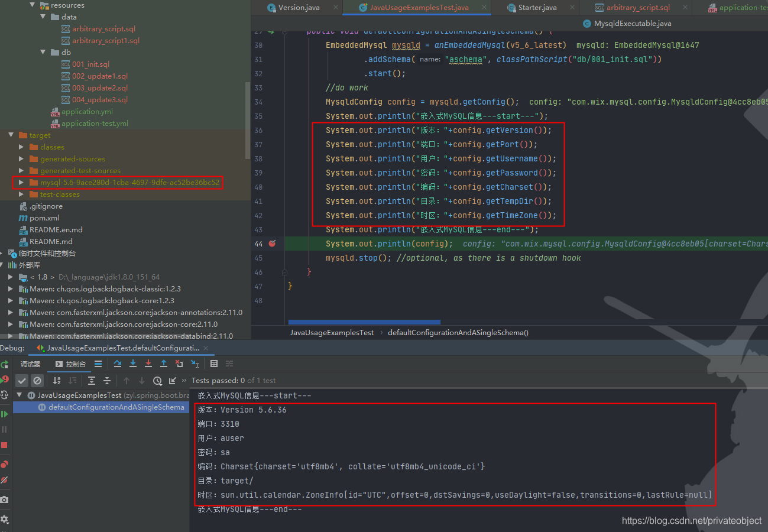
Task: Go to previous failed test arrow
Action: pos(127,381)
